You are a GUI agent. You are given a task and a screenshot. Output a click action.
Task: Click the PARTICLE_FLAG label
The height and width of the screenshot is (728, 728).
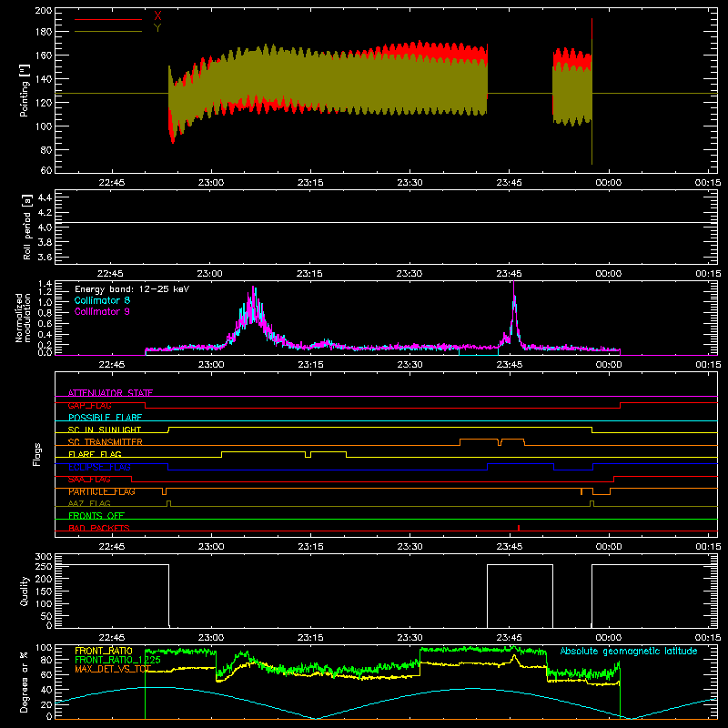(x=102, y=491)
